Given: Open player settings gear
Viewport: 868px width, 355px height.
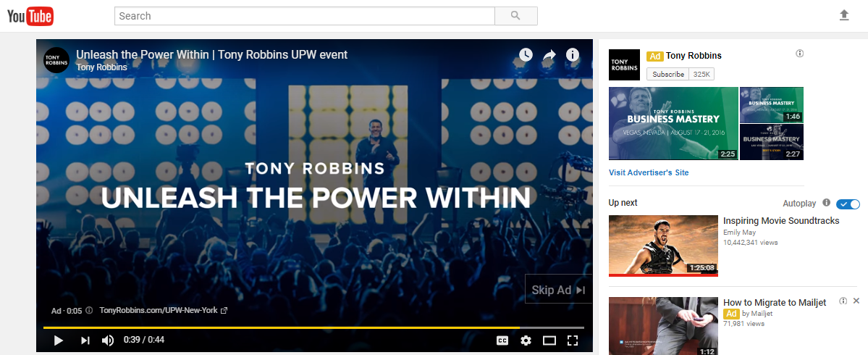Looking at the screenshot, I should [x=526, y=341].
